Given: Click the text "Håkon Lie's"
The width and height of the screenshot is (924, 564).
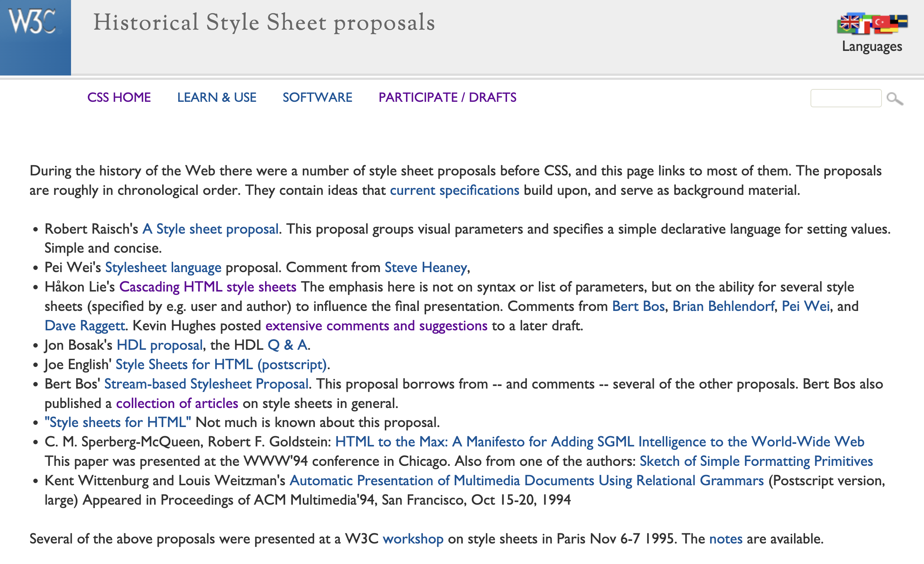Looking at the screenshot, I should coord(79,287).
